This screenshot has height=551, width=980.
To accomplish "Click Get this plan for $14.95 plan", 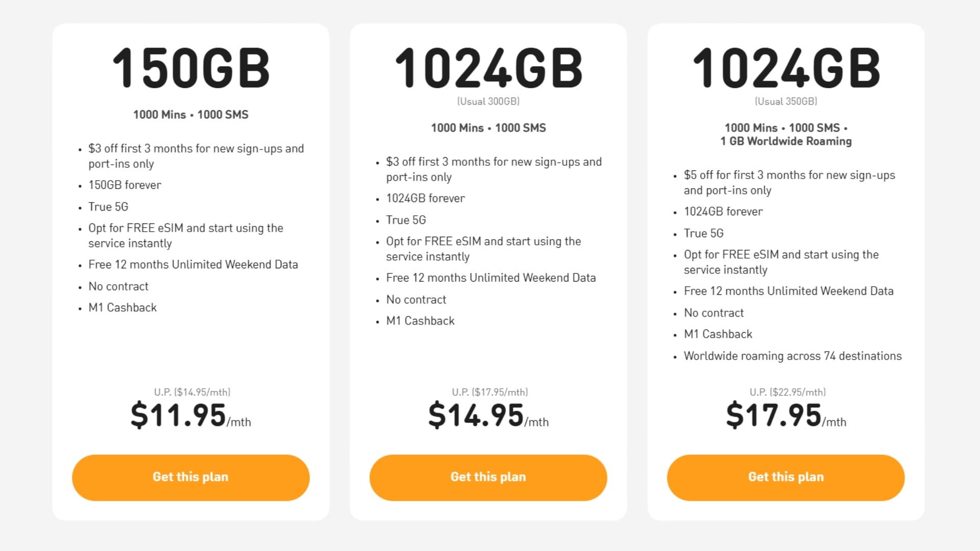I will 488,477.
